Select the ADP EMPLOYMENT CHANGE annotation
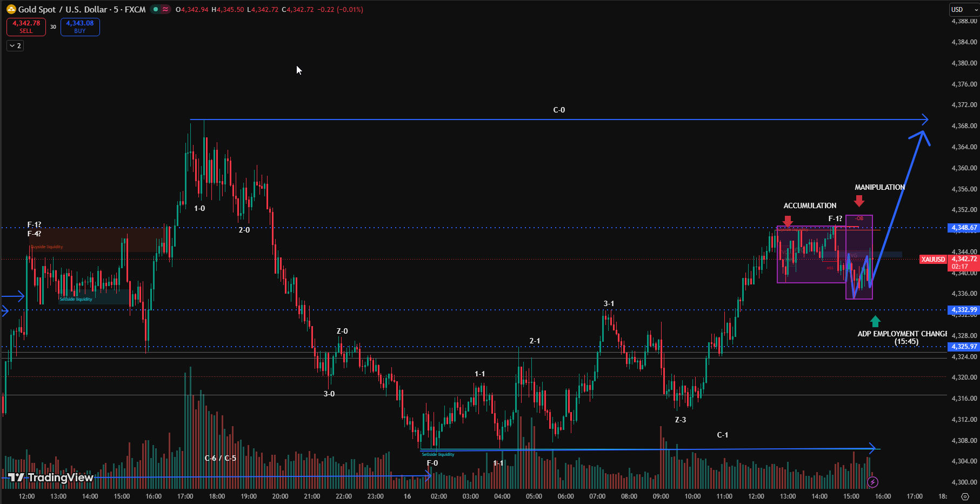The image size is (980, 504). (x=902, y=337)
